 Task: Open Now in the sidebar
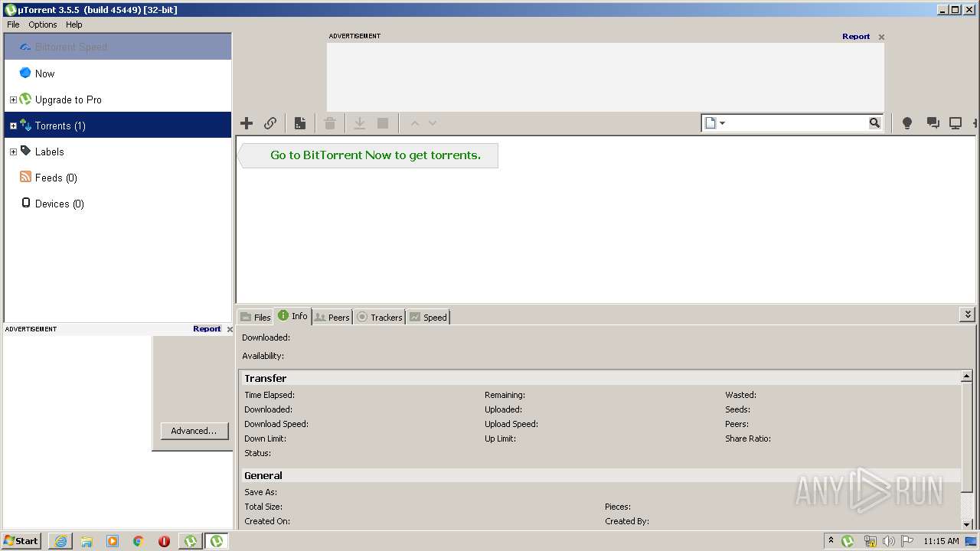coord(118,73)
